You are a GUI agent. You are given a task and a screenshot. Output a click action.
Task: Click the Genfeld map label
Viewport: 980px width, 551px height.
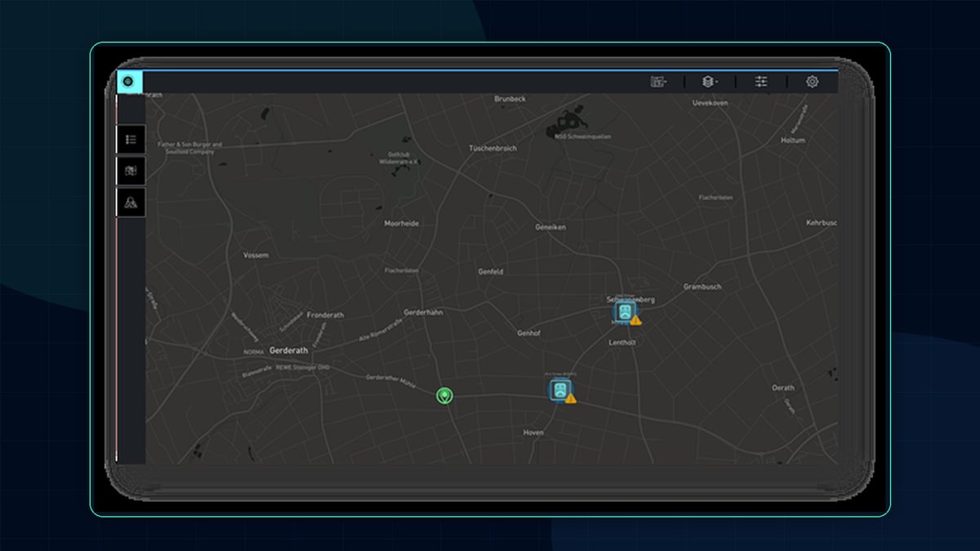pyautogui.click(x=490, y=271)
